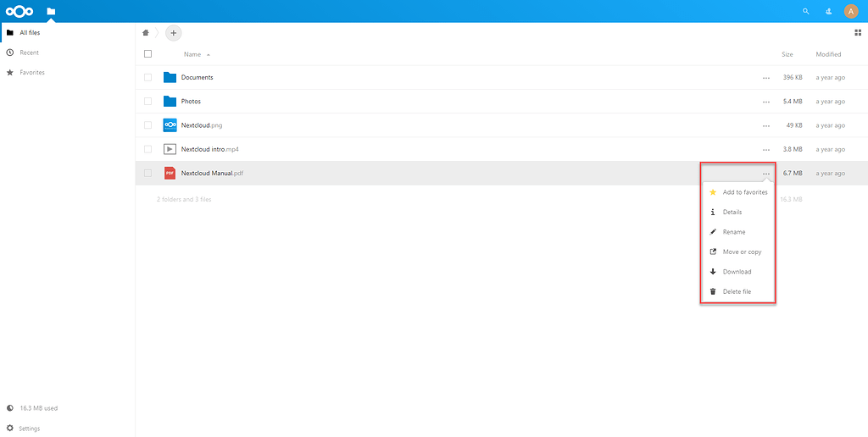Switch to grid view icon
This screenshot has height=437, width=868.
(858, 33)
